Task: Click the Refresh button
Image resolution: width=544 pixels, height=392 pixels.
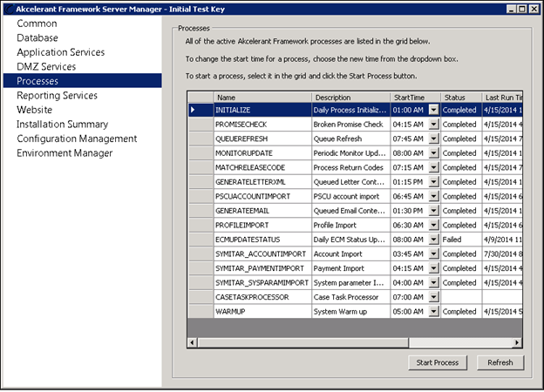Action: (500, 362)
